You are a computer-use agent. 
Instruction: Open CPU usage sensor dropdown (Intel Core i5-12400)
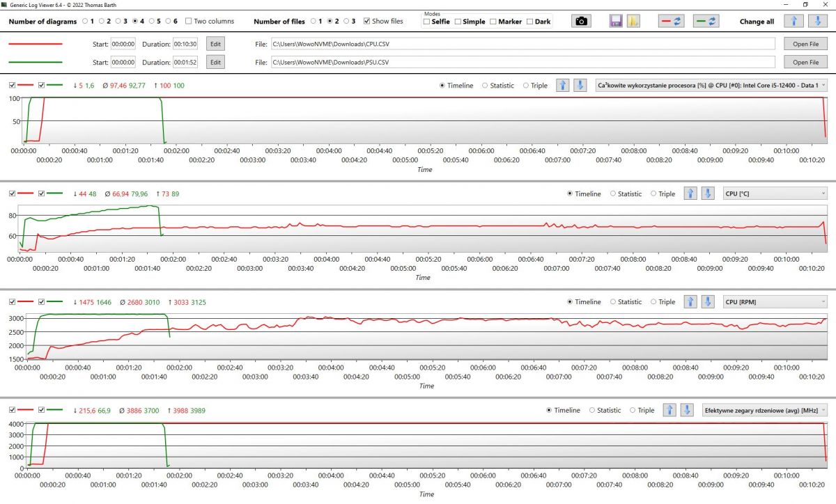[x=711, y=86]
